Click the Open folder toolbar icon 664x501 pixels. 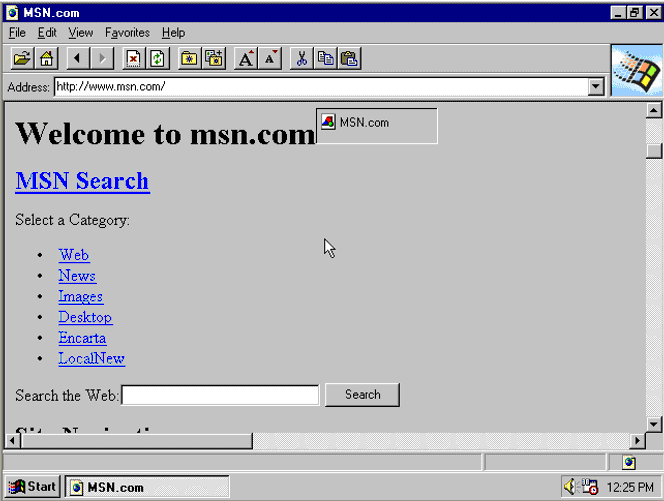[x=22, y=58]
